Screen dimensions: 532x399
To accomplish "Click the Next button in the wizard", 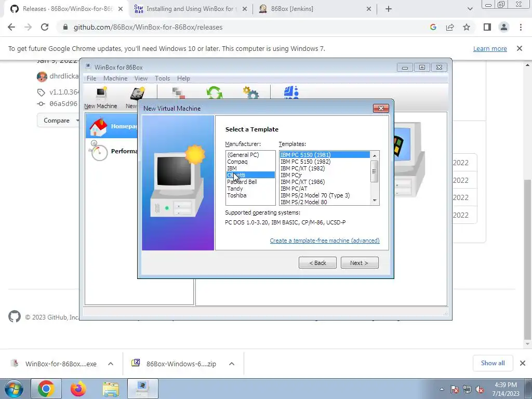I will (x=360, y=262).
